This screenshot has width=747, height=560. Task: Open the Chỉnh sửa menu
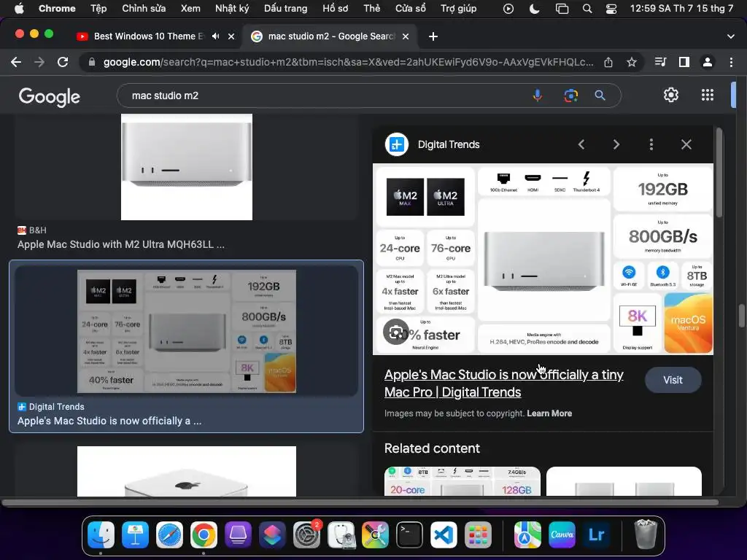144,9
